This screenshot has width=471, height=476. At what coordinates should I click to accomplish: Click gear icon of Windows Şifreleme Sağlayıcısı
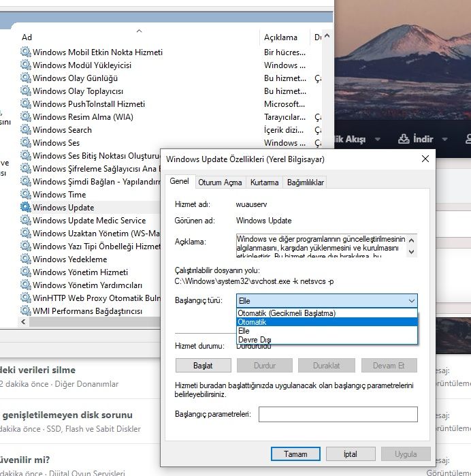coord(26,168)
